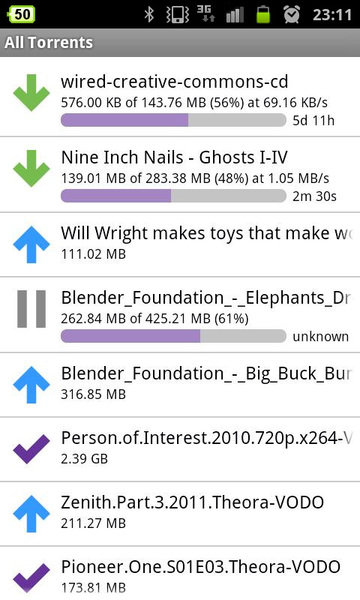Tap the 2m 30s remaining time label
Image resolution: width=360 pixels, height=600 pixels.
point(314,196)
